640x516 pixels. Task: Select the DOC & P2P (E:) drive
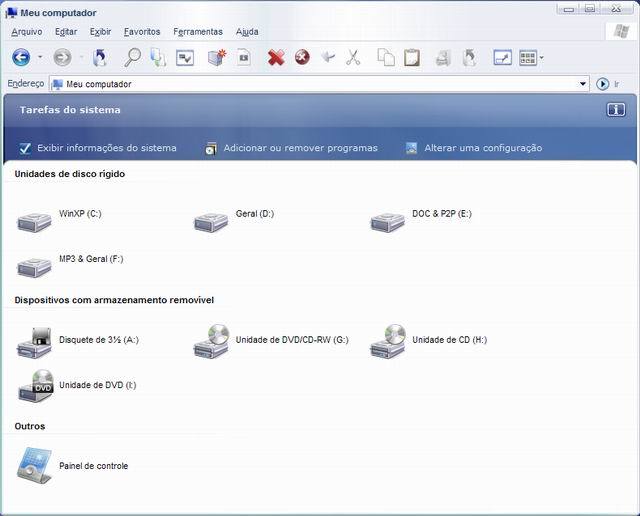point(420,220)
